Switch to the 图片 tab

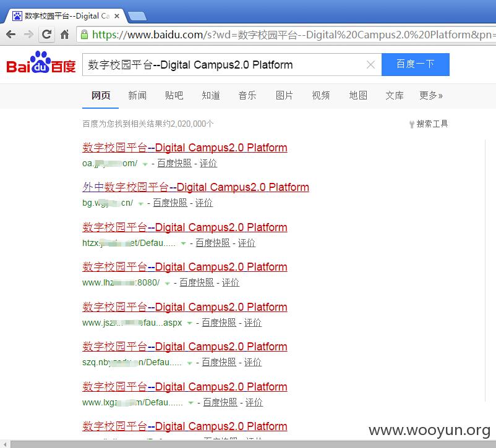[x=284, y=95]
